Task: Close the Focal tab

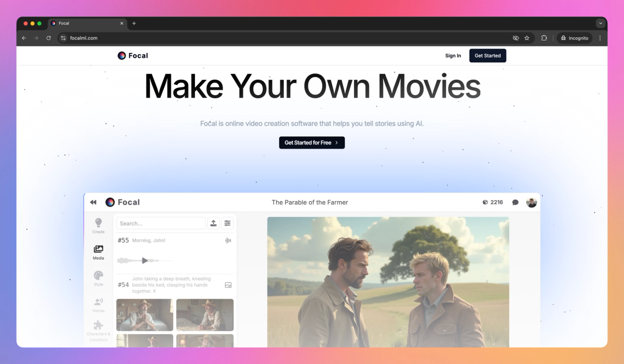Action: pyautogui.click(x=122, y=23)
